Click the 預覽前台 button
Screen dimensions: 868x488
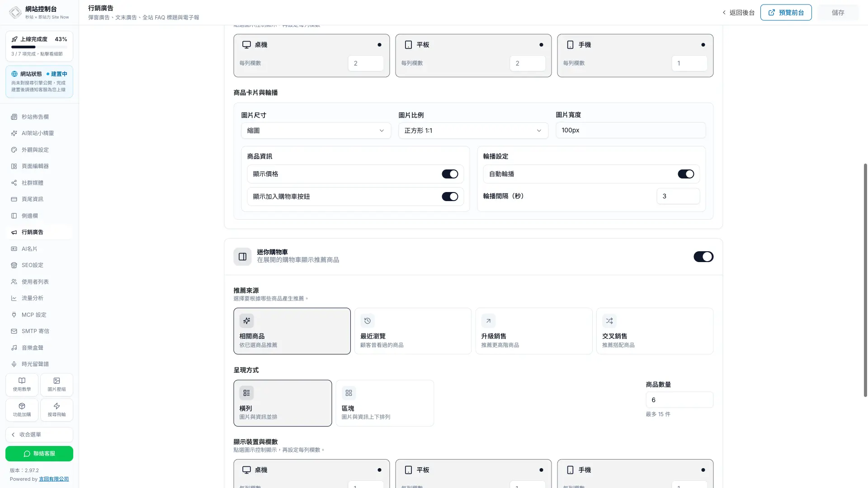pyautogui.click(x=786, y=13)
